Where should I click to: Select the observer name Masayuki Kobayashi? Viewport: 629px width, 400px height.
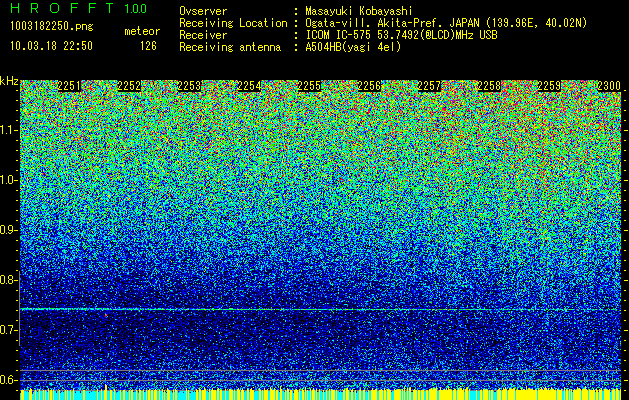(x=359, y=11)
